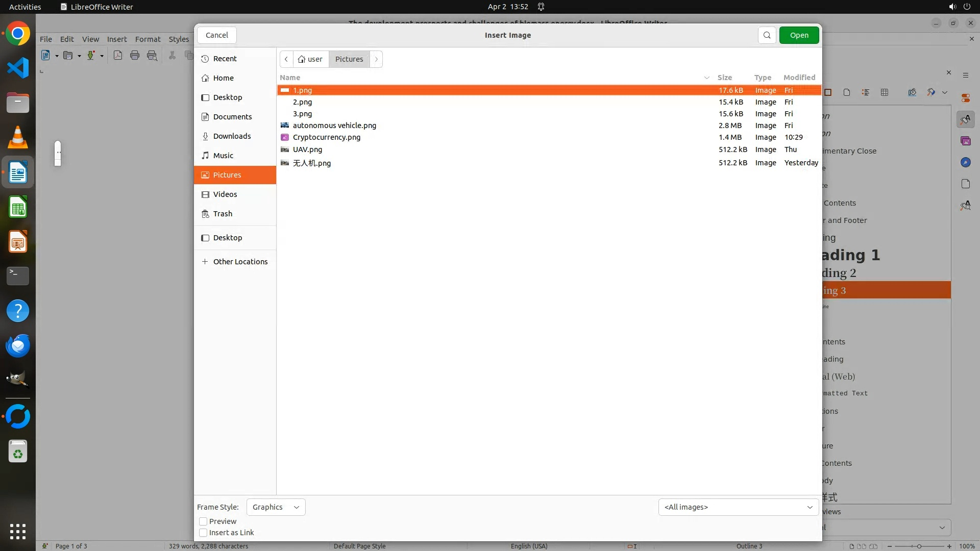
Task: Enable the Preview checkbox
Action: pos(203,521)
